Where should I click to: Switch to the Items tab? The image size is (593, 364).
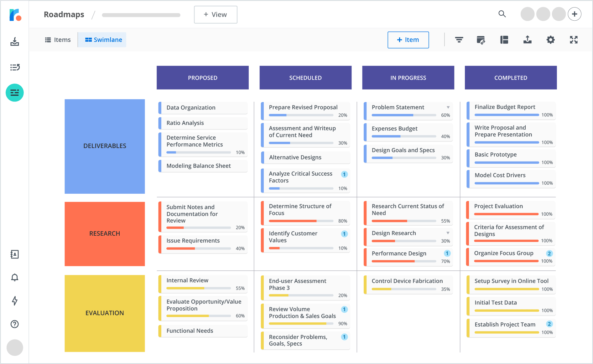pos(58,40)
